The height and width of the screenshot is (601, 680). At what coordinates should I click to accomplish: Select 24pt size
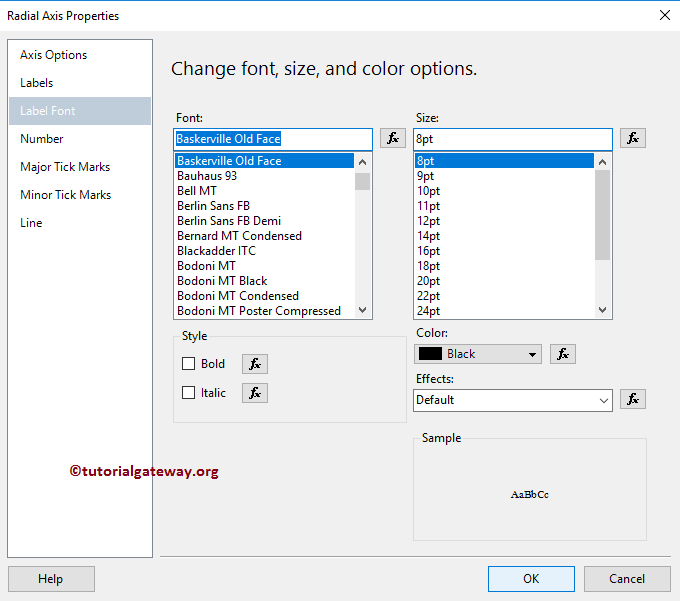coord(504,311)
